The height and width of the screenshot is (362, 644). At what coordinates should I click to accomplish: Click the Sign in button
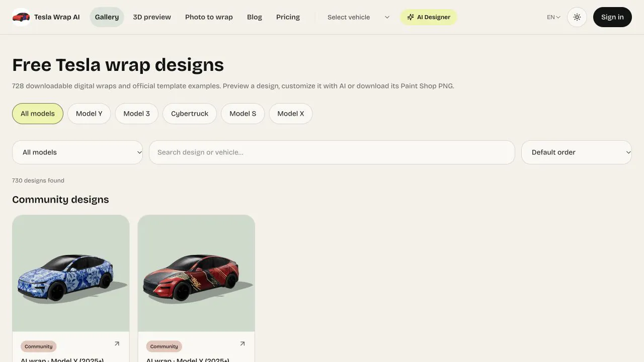click(x=612, y=17)
